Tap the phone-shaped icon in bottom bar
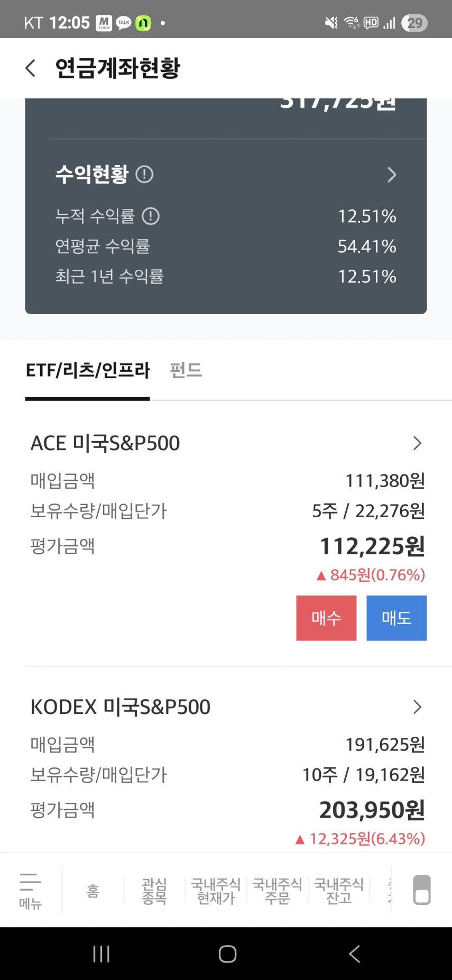This screenshot has width=452, height=980. [x=421, y=890]
